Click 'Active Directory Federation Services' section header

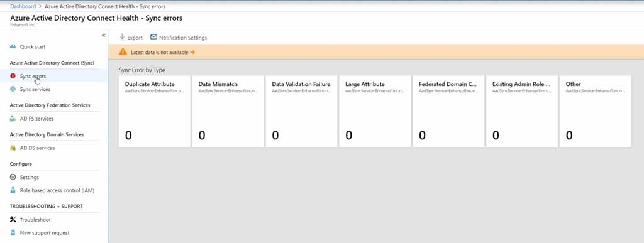click(x=50, y=105)
